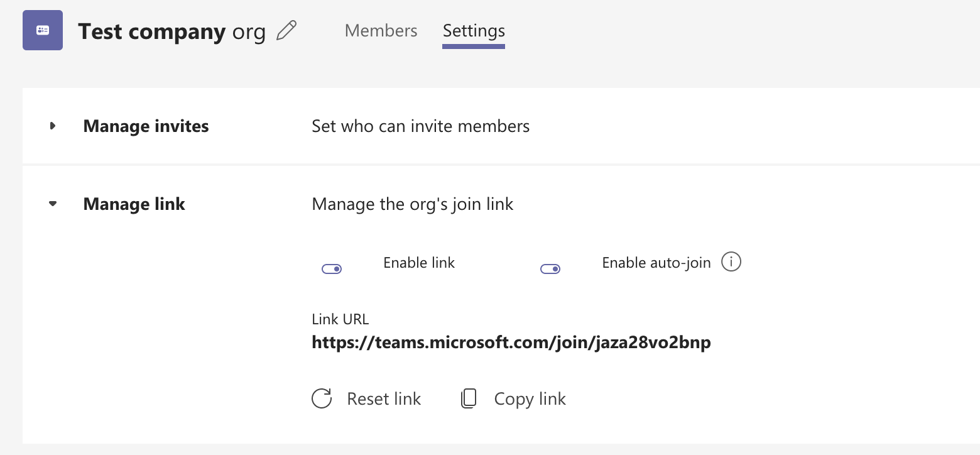Select the Settings tab
The image size is (980, 455).
474,30
